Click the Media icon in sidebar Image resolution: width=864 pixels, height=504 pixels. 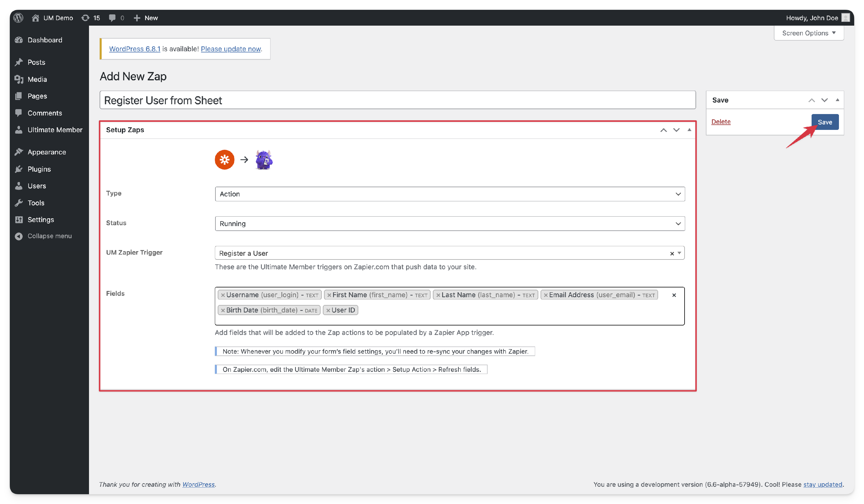pos(19,79)
